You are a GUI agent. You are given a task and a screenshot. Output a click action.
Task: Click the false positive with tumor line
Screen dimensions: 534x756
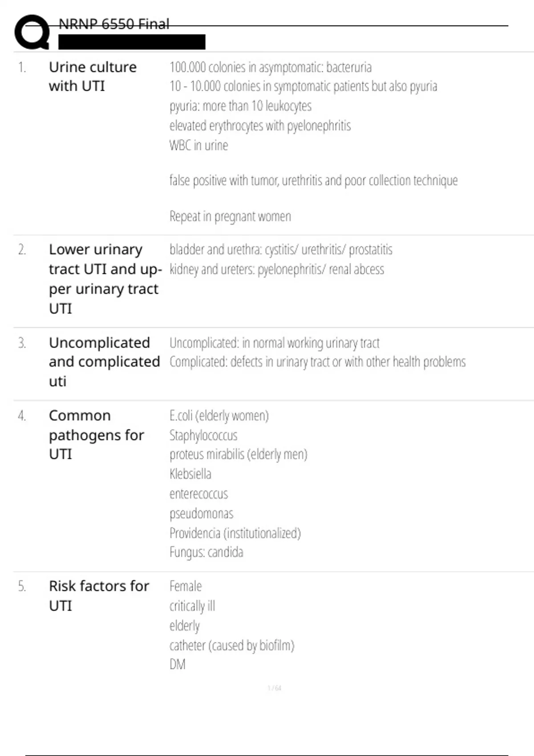(313, 181)
